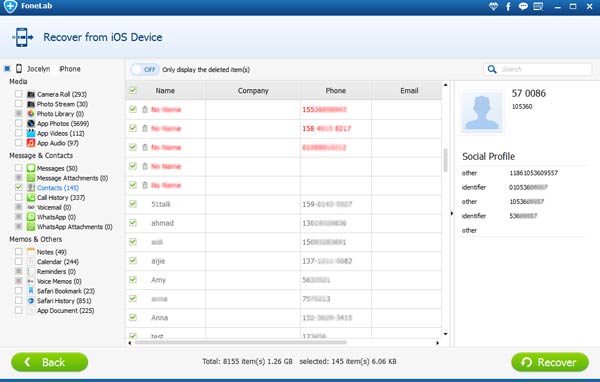Click the App Videos icon
This screenshot has width=600, height=382.
coord(31,133)
